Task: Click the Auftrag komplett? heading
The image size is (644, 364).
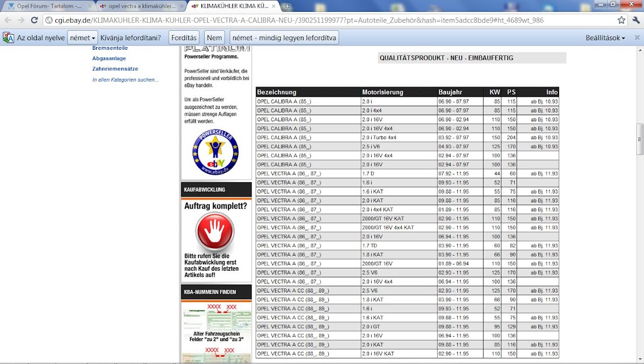Action: (x=216, y=206)
